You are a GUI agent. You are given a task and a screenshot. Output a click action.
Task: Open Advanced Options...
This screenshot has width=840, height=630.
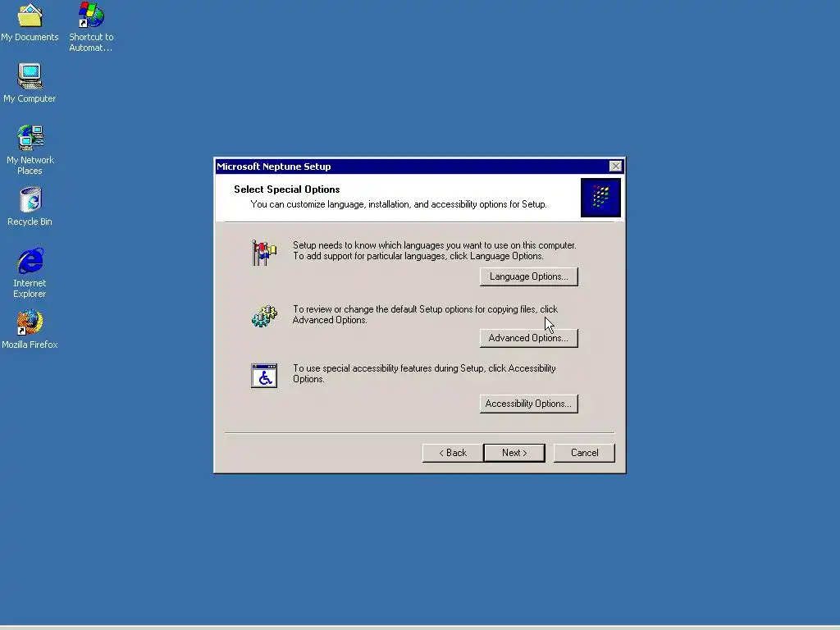(x=529, y=338)
